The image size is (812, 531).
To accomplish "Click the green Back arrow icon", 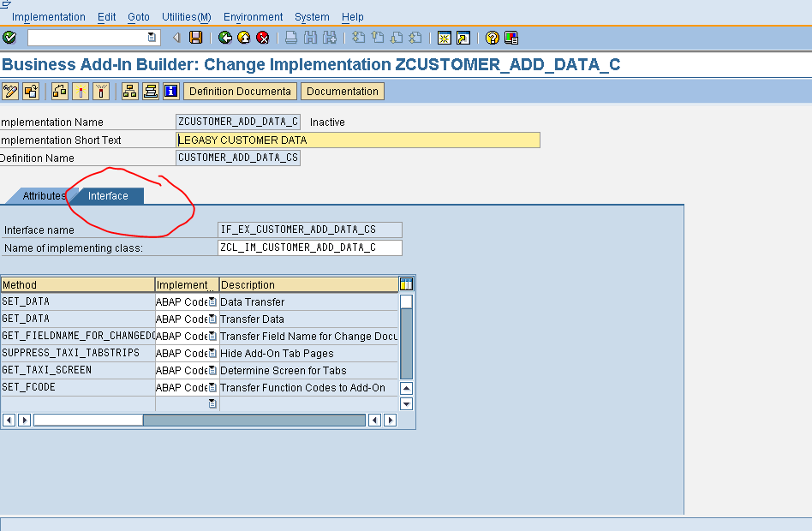I will click(x=225, y=38).
